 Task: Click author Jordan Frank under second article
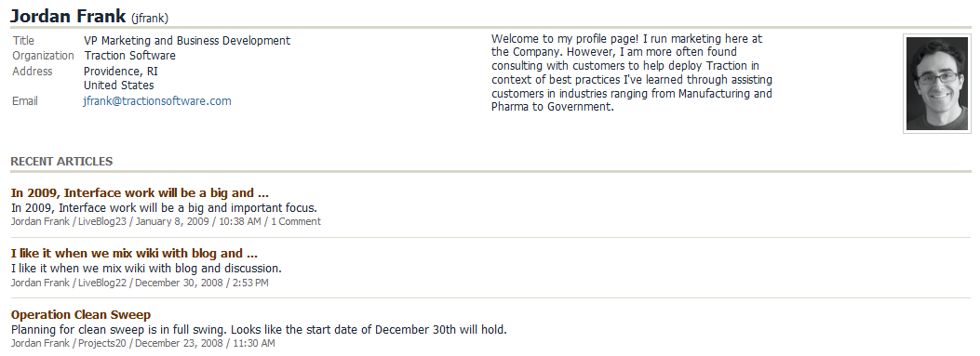click(40, 283)
